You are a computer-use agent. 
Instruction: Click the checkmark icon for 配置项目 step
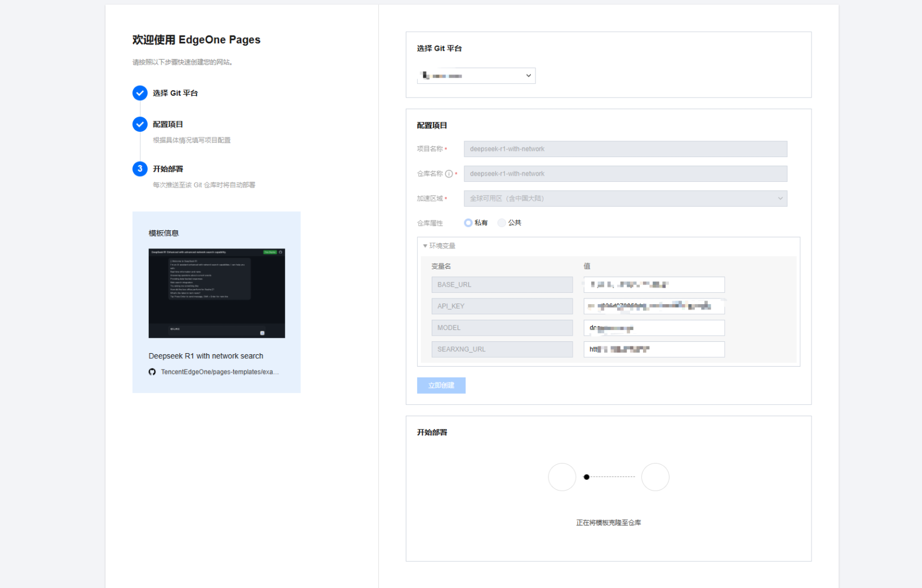pos(140,124)
